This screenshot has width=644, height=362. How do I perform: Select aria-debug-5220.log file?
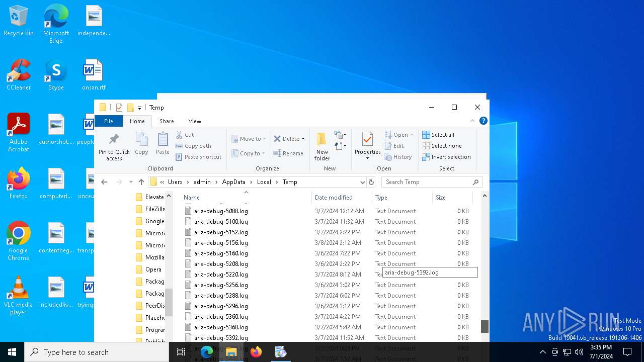221,275
